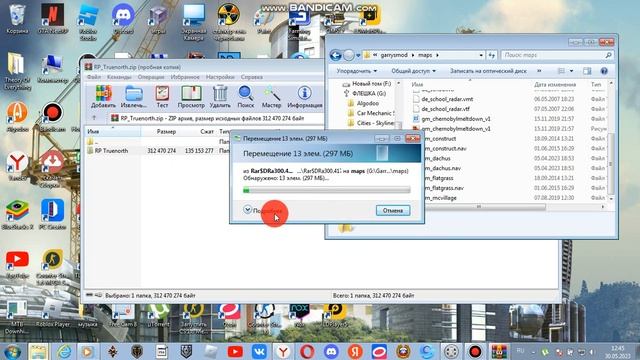640x360 pixels.
Task: Select Новый том (F:) in navigation pane
Action: [x=367, y=84]
